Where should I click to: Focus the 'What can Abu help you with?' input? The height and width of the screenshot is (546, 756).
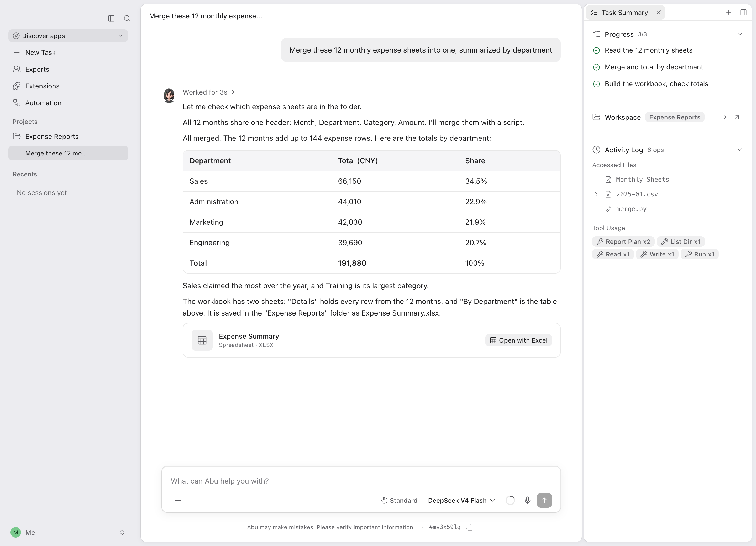(361, 481)
